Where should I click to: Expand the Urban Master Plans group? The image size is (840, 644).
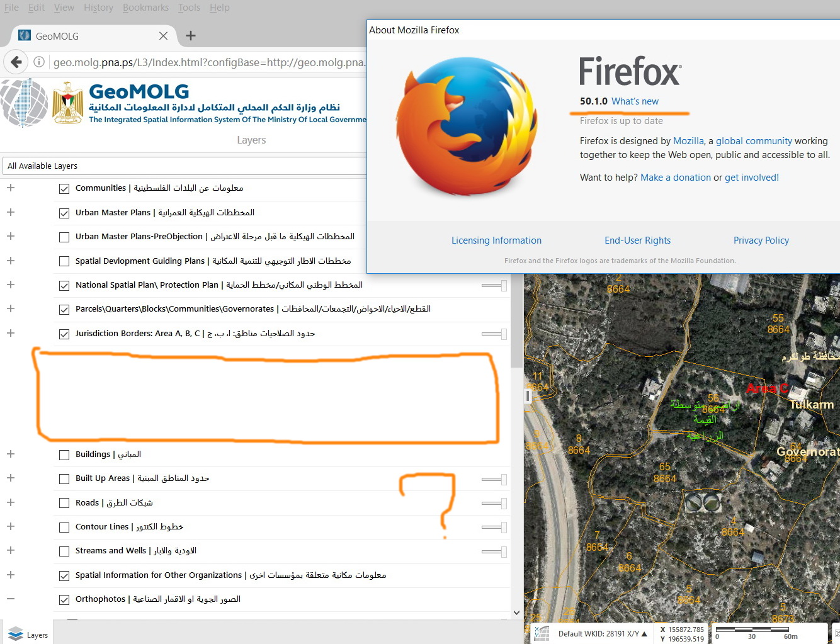tap(11, 212)
